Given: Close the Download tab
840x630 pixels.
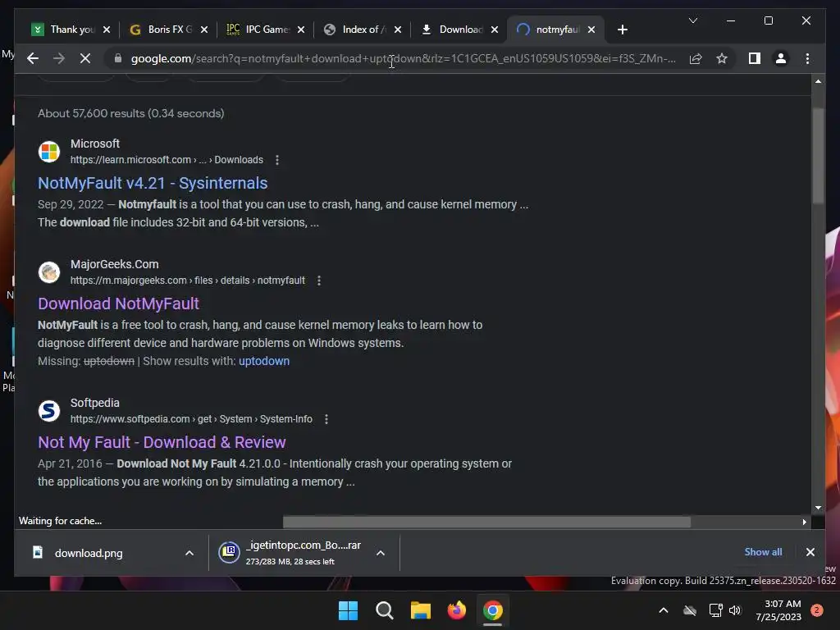Looking at the screenshot, I should pos(495,30).
